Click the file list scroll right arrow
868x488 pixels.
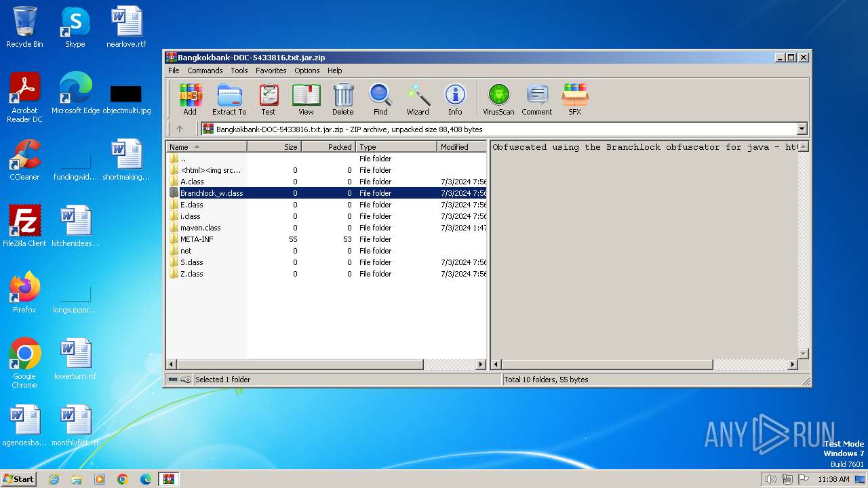pos(481,365)
